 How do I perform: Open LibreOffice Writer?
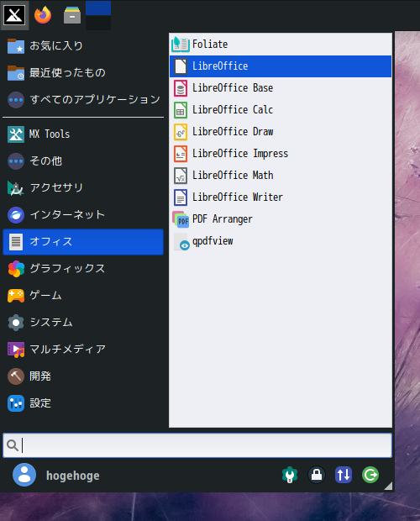click(x=281, y=197)
